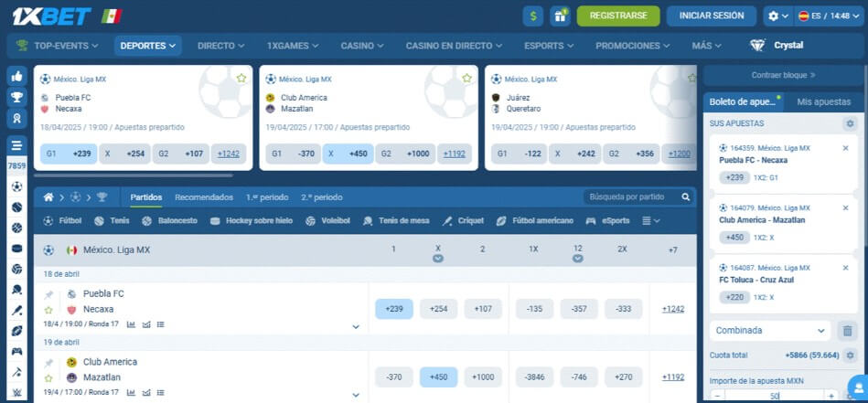Toggle X +450 on Club America card

click(x=348, y=154)
